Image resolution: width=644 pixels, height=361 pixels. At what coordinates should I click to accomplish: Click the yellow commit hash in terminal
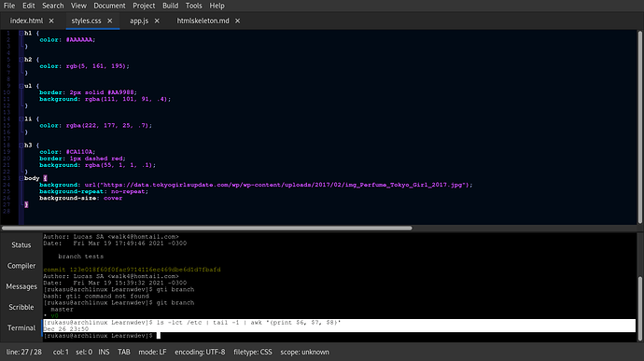click(132, 270)
